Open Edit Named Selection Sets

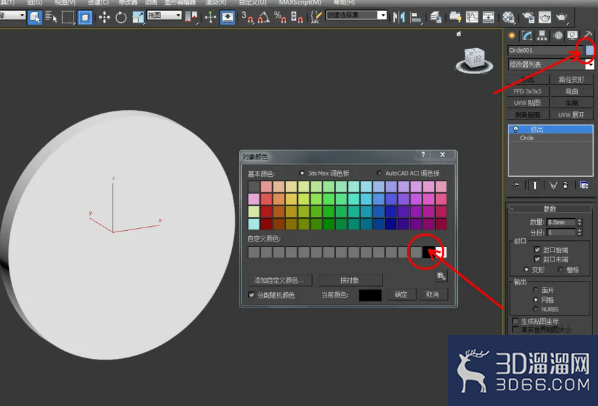click(316, 17)
